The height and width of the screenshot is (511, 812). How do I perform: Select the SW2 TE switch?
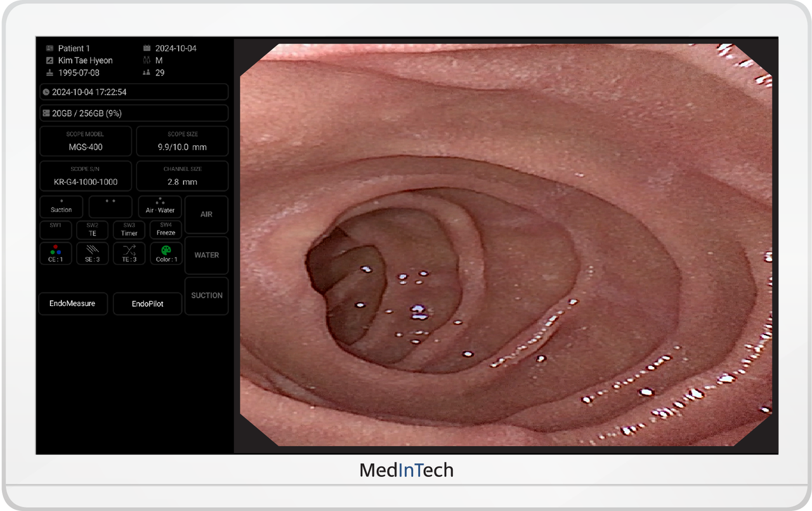(93, 230)
